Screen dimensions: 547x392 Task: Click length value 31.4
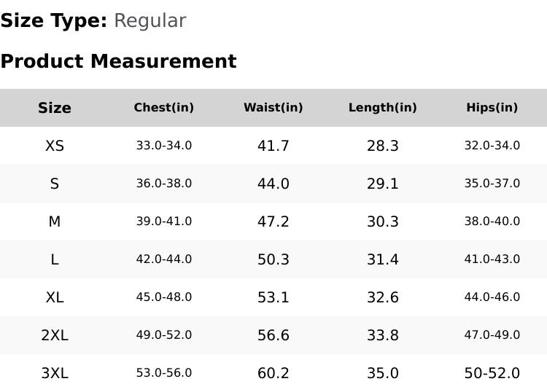point(383,259)
